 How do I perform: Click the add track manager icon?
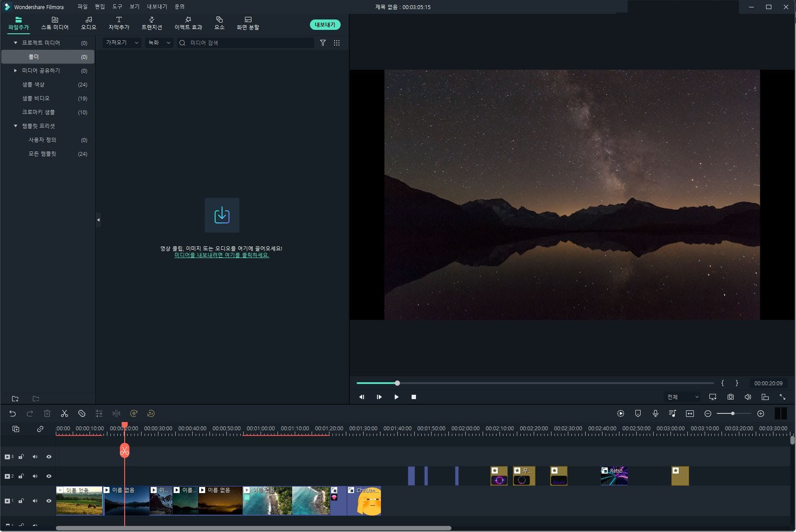pos(16,429)
